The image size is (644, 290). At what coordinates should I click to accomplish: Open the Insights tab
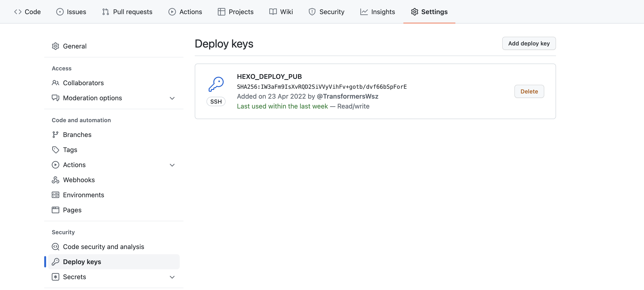(x=378, y=12)
